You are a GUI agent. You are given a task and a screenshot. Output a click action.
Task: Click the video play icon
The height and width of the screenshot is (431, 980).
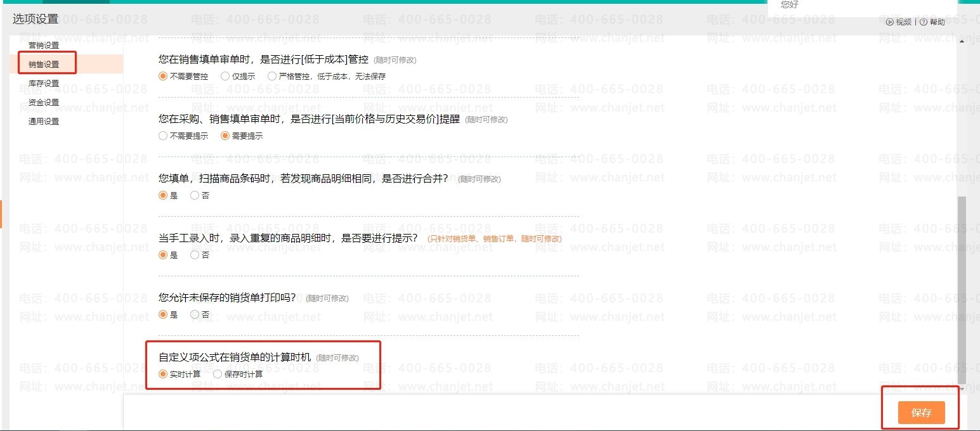coord(890,22)
